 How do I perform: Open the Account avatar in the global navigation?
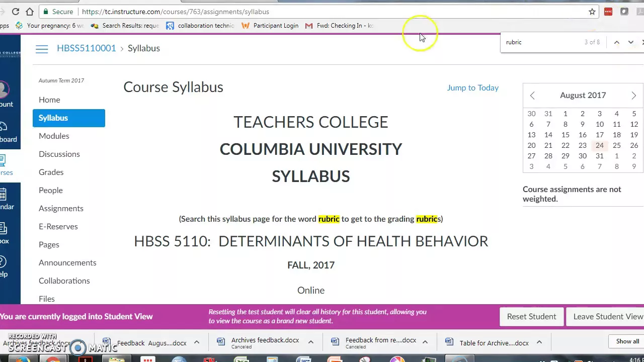[x=5, y=95]
